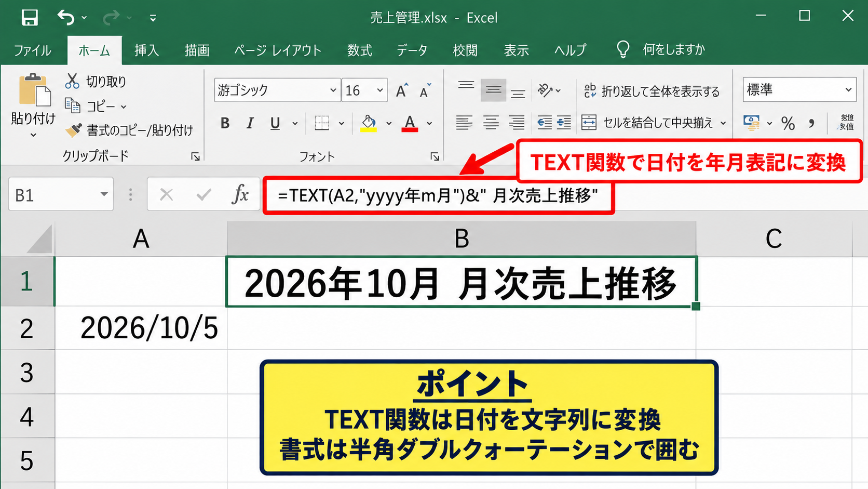This screenshot has width=868, height=489.
Task: Click the Cut (切り取り) scissors icon
Action: (72, 81)
